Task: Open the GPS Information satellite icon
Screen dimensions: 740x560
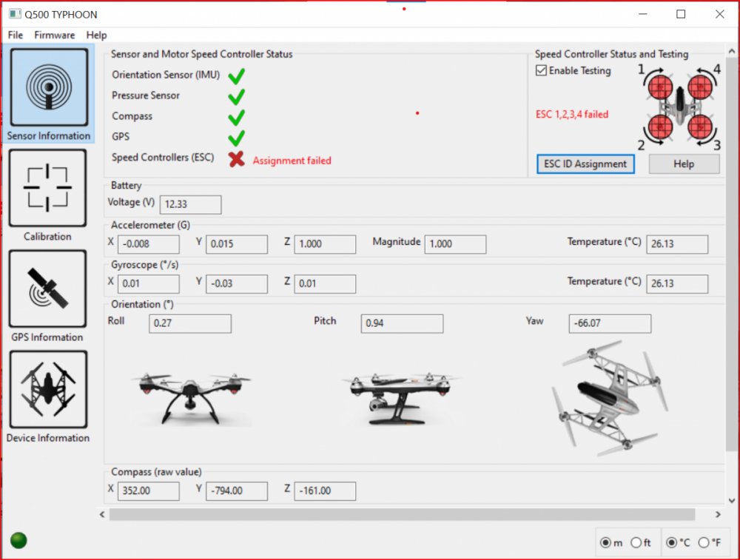Action: pos(47,289)
